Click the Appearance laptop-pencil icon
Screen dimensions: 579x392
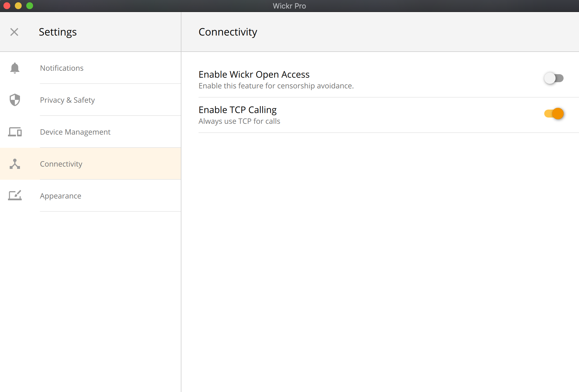tap(15, 196)
